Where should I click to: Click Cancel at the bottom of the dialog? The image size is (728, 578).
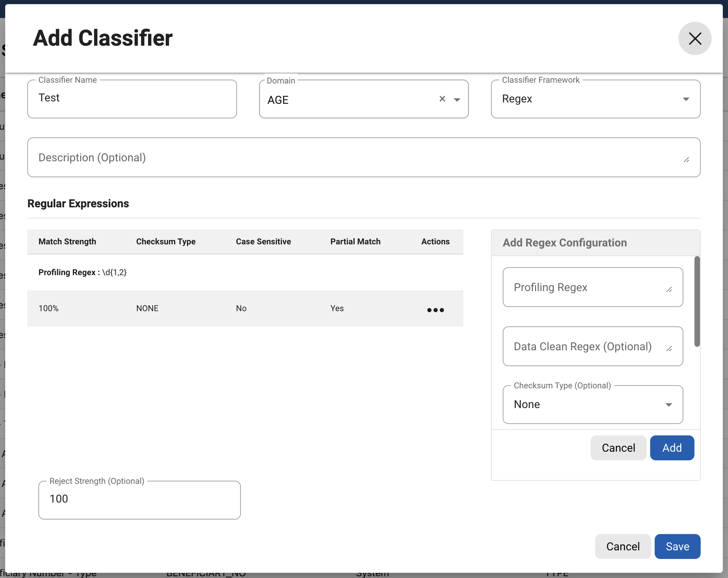click(622, 546)
